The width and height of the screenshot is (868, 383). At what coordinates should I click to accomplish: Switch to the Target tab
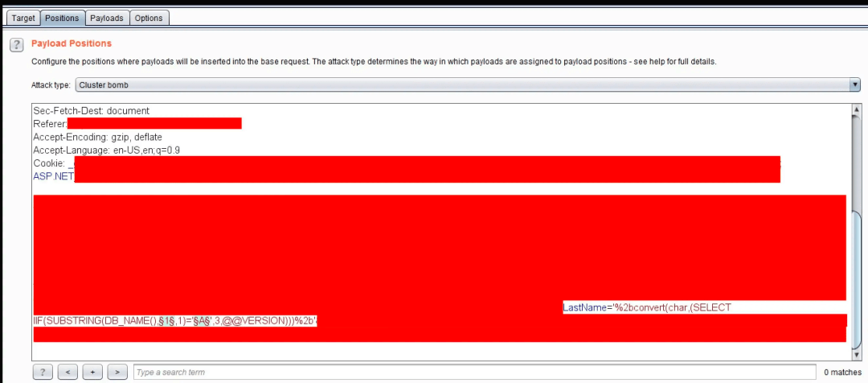click(23, 18)
